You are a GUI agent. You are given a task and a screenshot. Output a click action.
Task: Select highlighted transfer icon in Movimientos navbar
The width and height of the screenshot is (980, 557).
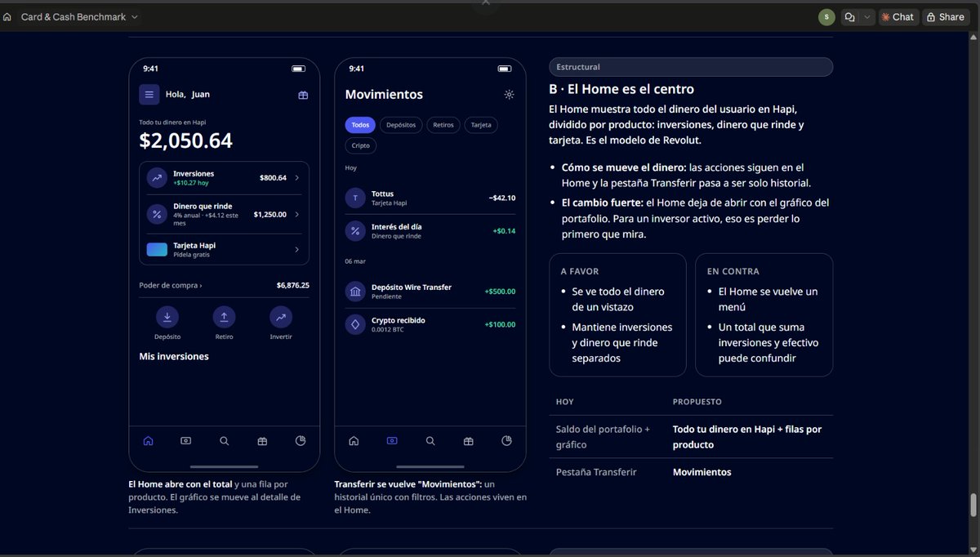click(x=392, y=441)
